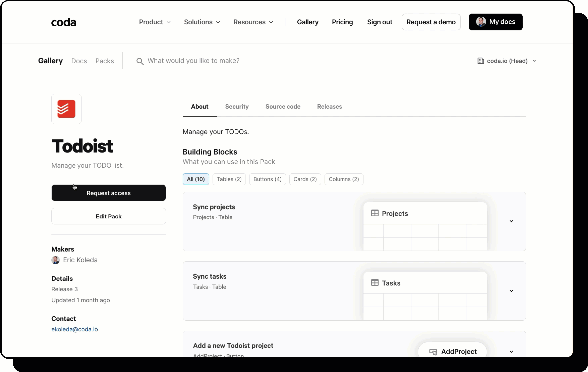This screenshot has height=372, width=588.
Task: Click the AddProject button icon
Action: (433, 352)
